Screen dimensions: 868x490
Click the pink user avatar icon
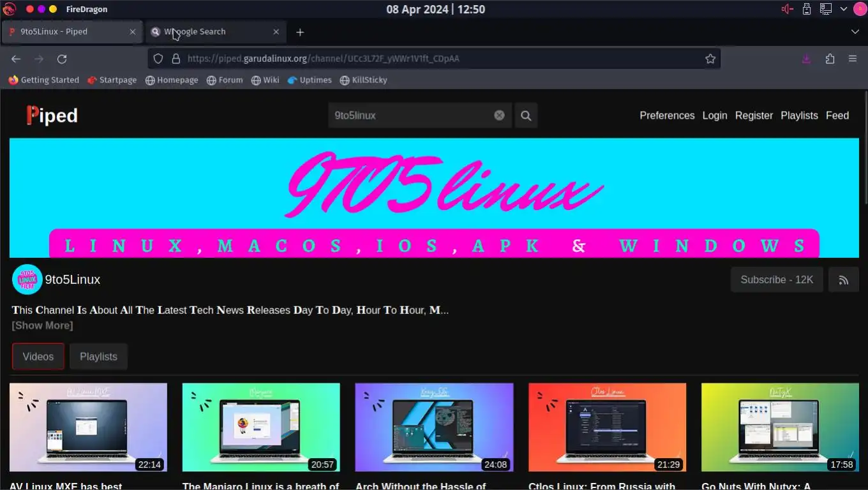859,9
